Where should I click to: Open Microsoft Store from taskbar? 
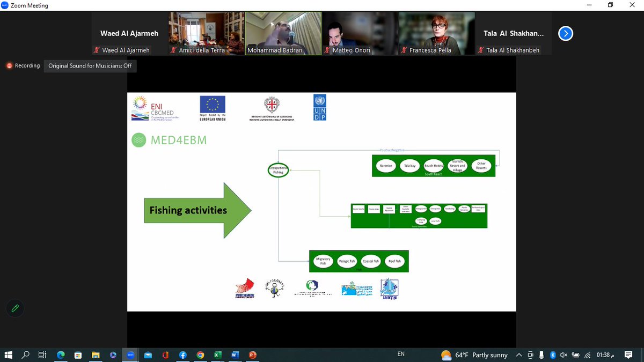pyautogui.click(x=78, y=354)
